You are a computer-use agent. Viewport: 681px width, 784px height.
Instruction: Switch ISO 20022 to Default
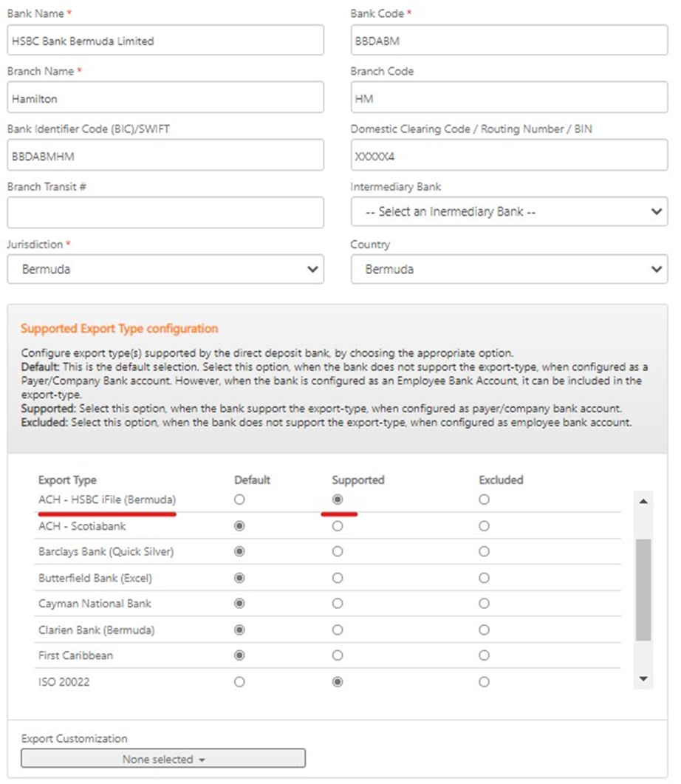(239, 682)
